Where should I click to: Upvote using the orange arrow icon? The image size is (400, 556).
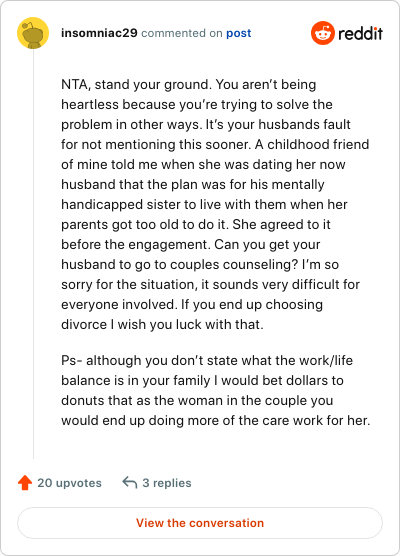pos(25,483)
